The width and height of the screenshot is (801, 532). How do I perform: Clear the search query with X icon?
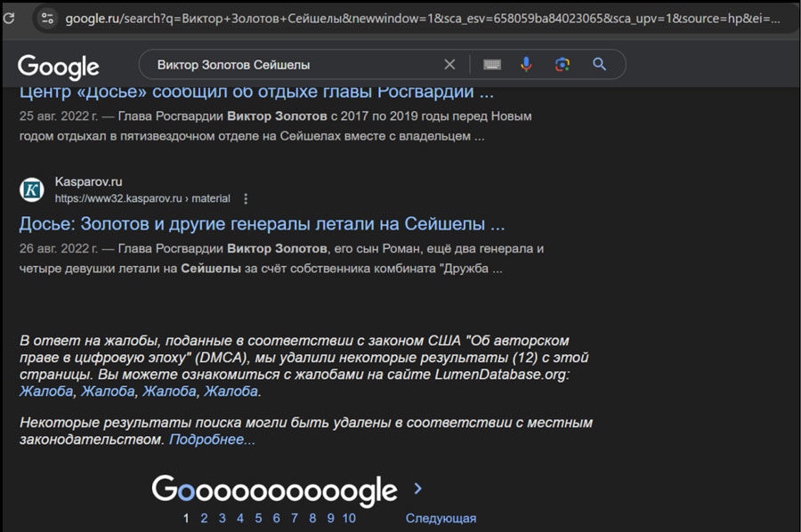449,64
